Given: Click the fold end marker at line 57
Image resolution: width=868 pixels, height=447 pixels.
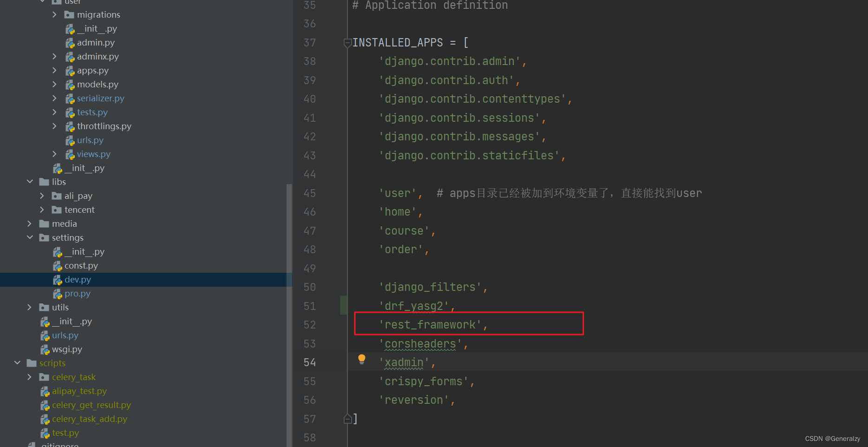Looking at the screenshot, I should pos(347,419).
